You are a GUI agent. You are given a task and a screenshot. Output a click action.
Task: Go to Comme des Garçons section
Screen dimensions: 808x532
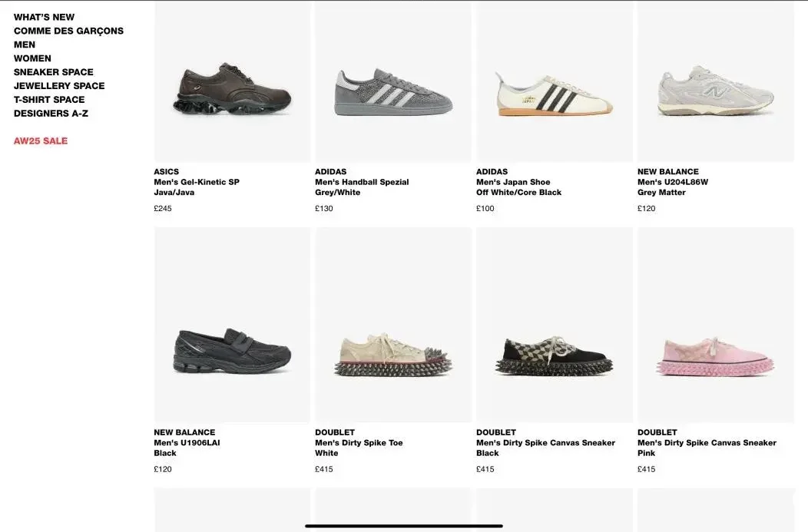tap(68, 31)
